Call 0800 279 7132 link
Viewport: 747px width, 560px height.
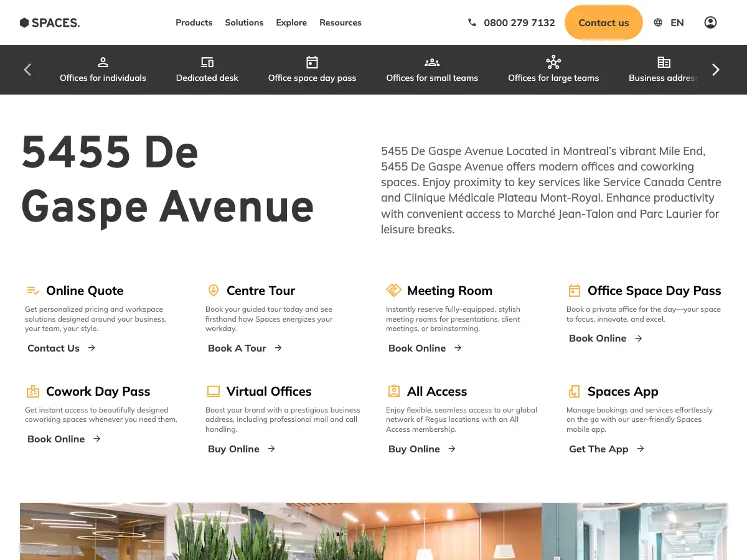pyautogui.click(x=519, y=23)
